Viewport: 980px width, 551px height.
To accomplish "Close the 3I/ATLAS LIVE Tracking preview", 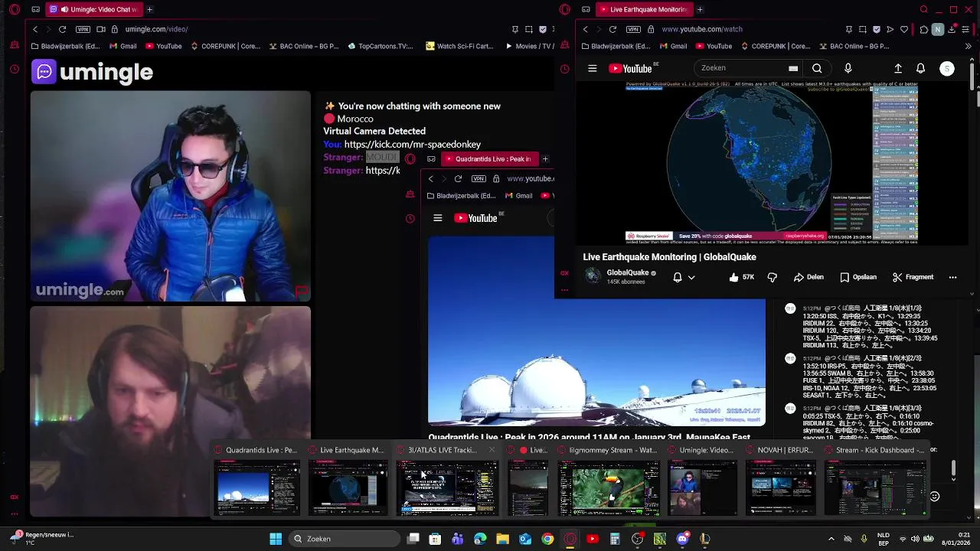I will point(492,450).
